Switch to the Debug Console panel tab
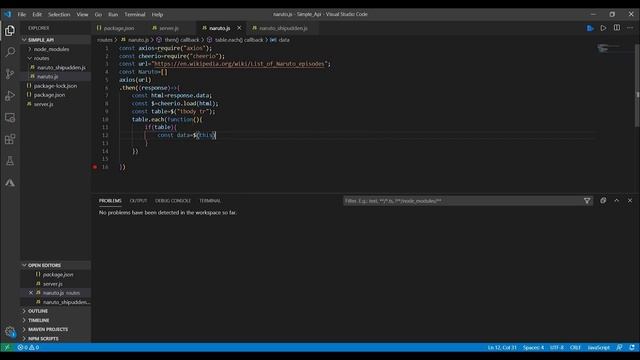The width and height of the screenshot is (640, 360). point(173,201)
